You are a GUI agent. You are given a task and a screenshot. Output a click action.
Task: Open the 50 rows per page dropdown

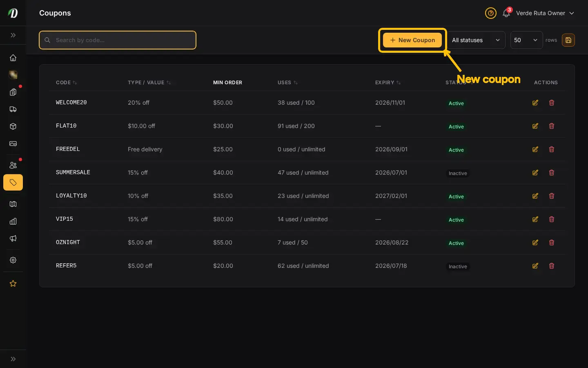527,40
